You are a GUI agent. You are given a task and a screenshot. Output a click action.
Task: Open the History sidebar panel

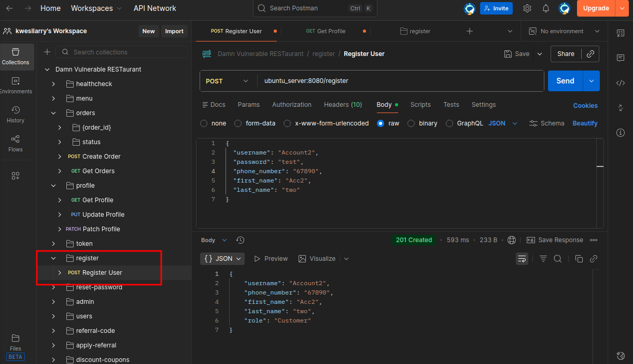click(x=16, y=114)
